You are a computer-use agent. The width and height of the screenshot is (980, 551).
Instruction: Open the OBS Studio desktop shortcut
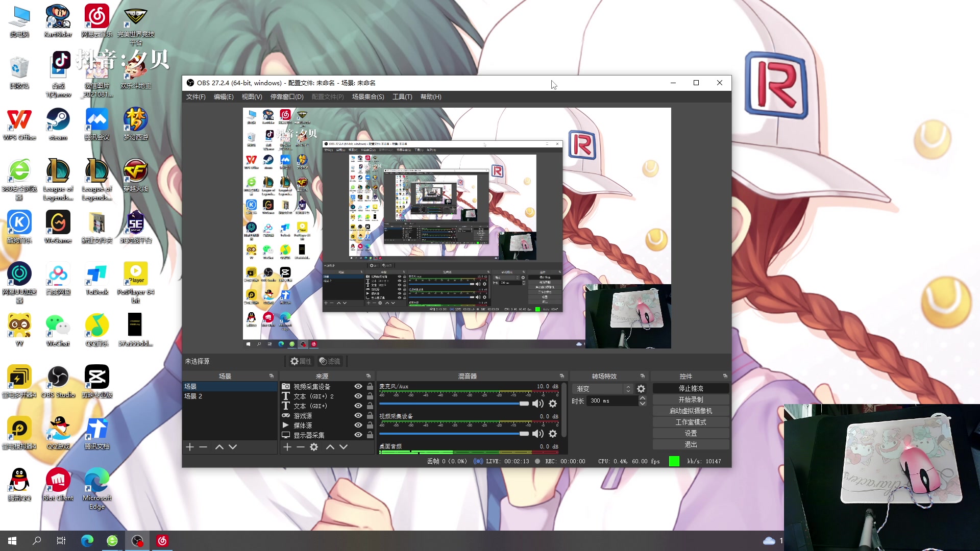pos(58,382)
